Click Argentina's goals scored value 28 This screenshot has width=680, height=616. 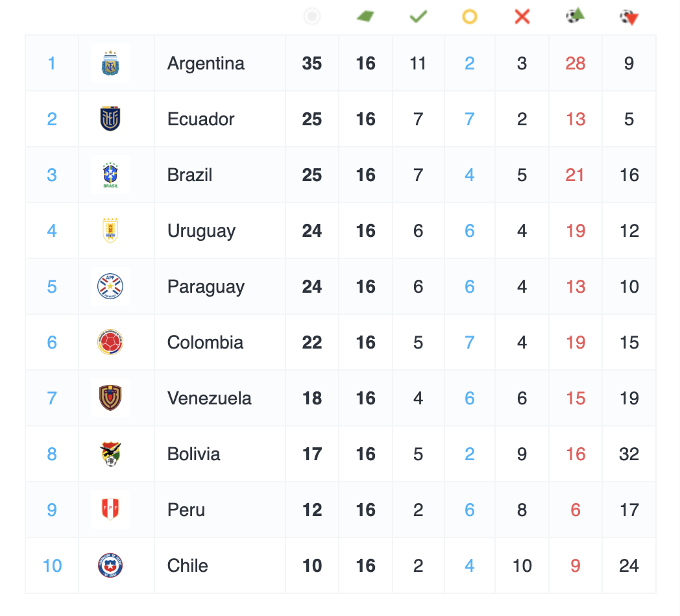click(x=576, y=64)
